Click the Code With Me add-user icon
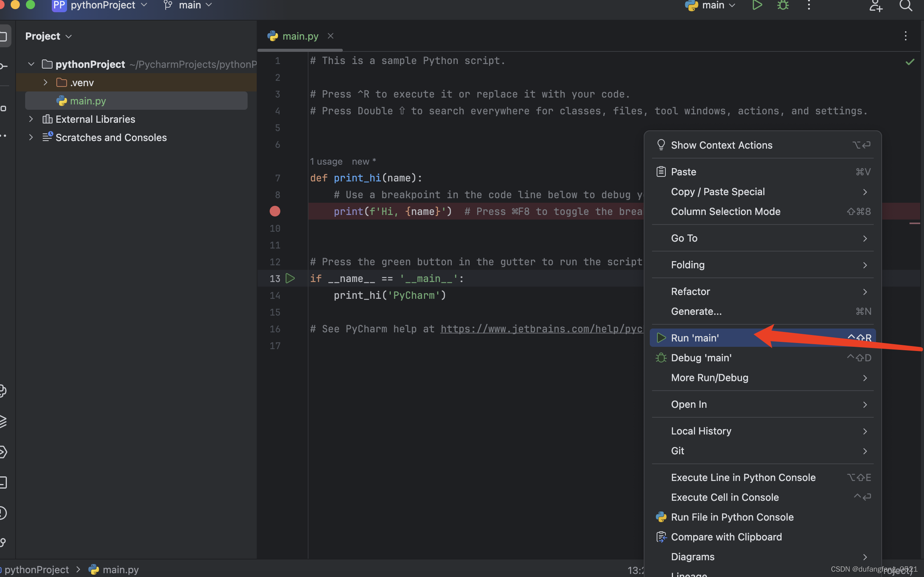The image size is (924, 577). point(876,5)
